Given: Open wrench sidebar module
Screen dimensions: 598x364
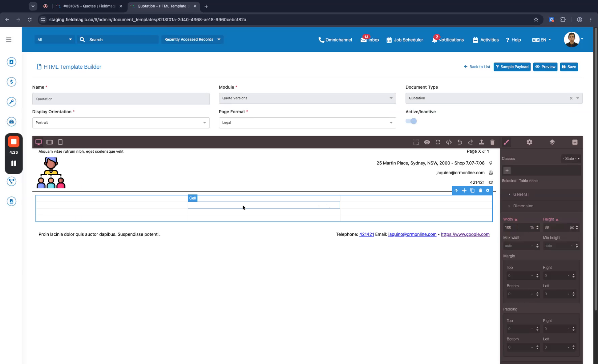Looking at the screenshot, I should coord(11,102).
